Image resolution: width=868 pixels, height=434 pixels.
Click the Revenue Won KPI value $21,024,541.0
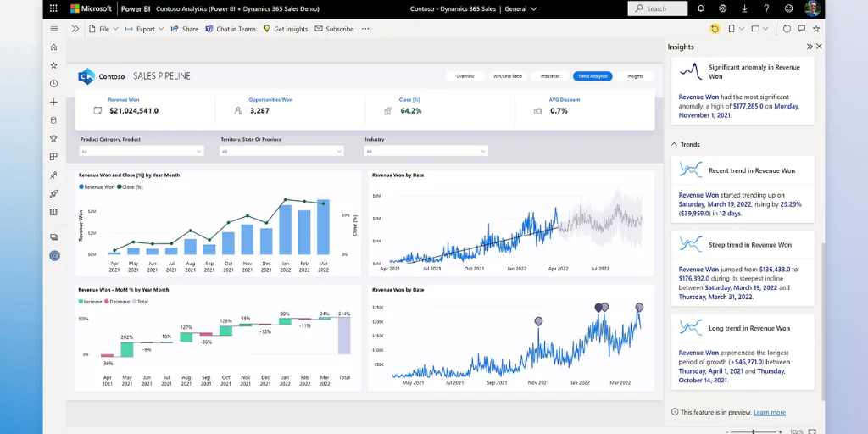tap(134, 111)
